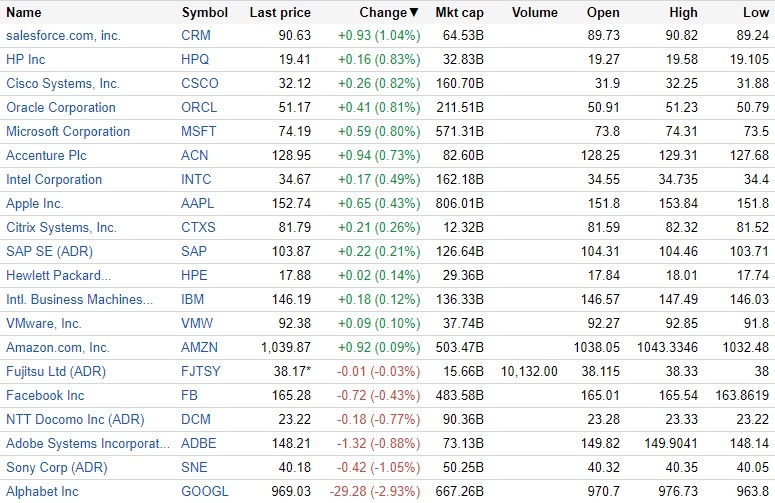
Task: Open Microsoft Corporation stock page
Action: coord(68,132)
